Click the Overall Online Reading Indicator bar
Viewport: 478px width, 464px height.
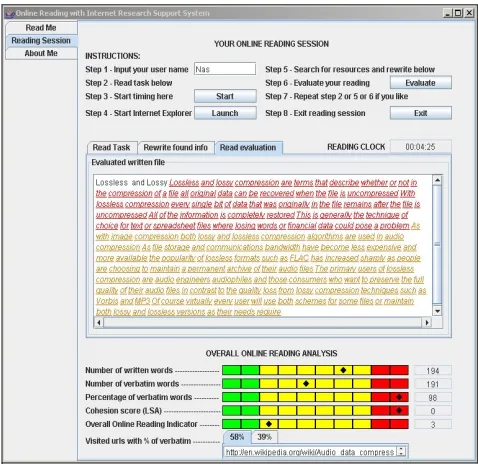pyautogui.click(x=315, y=424)
